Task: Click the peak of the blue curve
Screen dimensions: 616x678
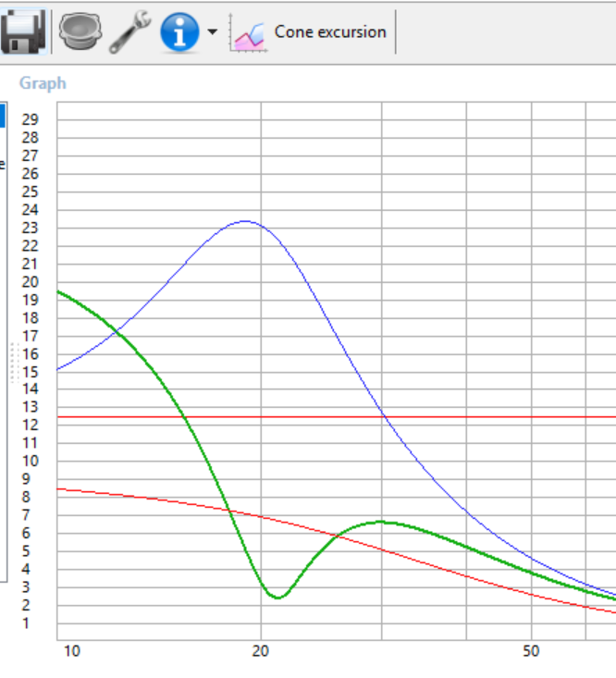Action: (245, 221)
